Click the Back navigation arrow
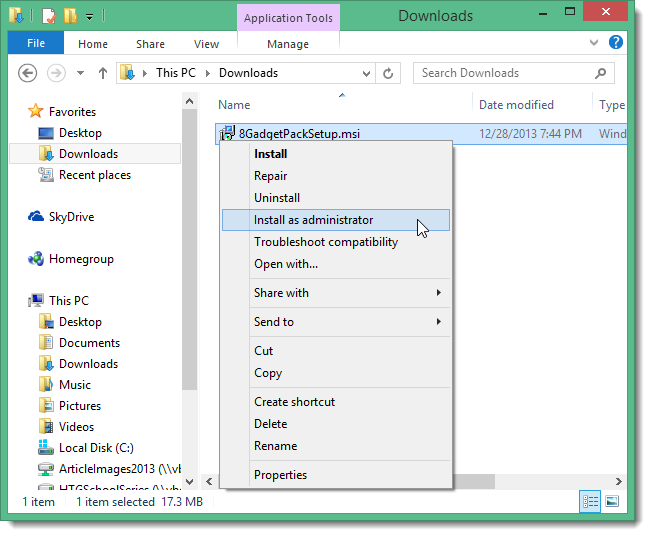Viewport: 650px width, 536px height. pos(27,73)
